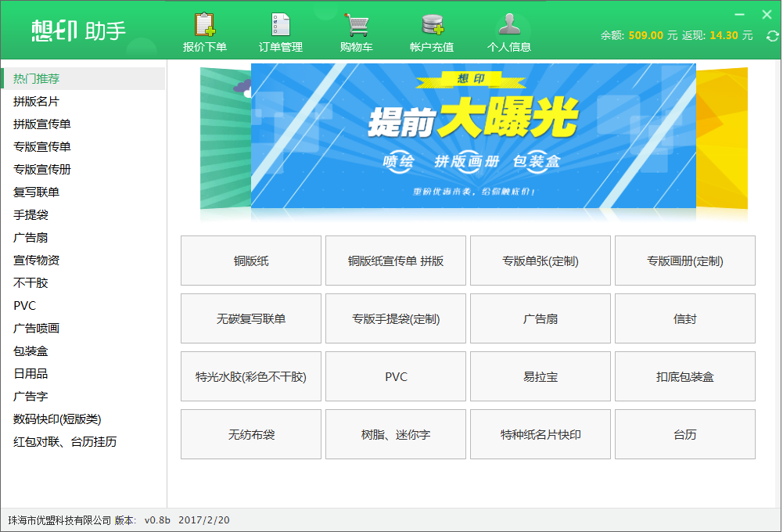Open 广告喷画 sidebar category
The height and width of the screenshot is (532, 783).
84,328
